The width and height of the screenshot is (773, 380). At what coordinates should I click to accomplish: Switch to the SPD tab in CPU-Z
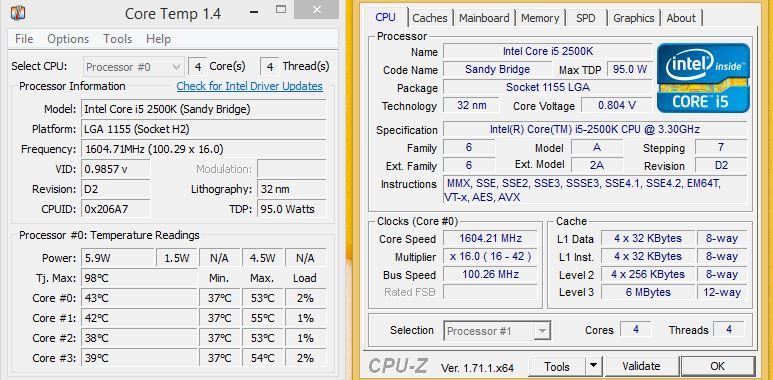(x=586, y=18)
